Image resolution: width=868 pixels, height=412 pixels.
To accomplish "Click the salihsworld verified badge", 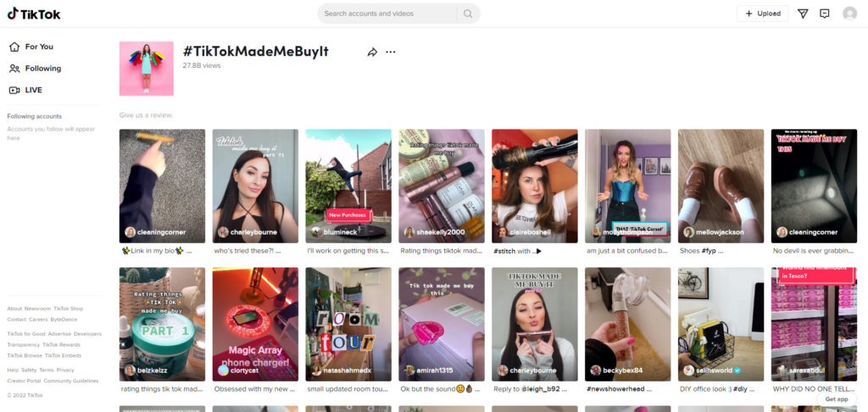I will click(x=737, y=370).
